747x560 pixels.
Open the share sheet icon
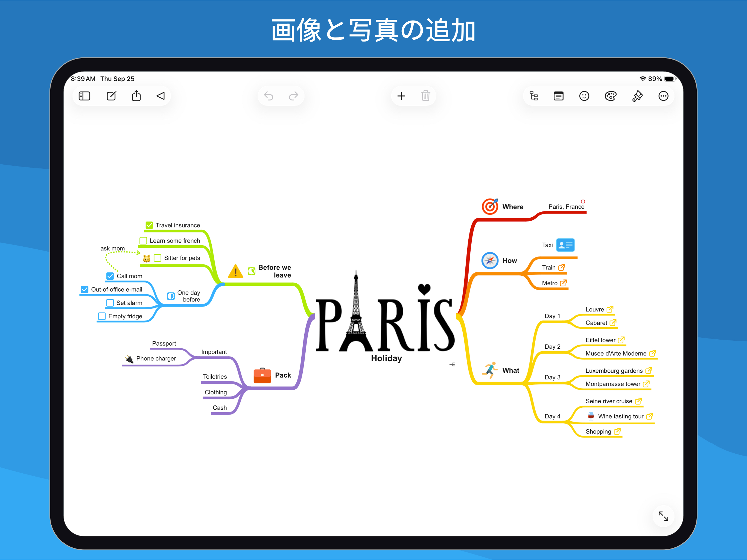pos(136,96)
